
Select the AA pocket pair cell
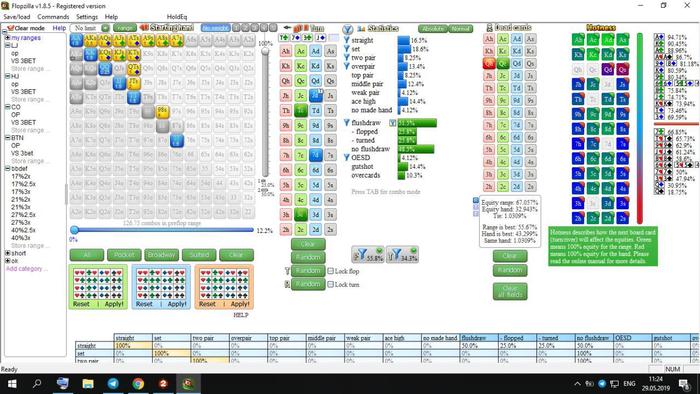point(76,41)
